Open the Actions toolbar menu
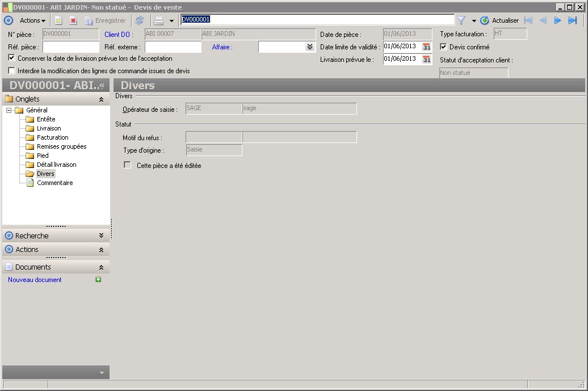The height and width of the screenshot is (391, 588). click(x=32, y=20)
